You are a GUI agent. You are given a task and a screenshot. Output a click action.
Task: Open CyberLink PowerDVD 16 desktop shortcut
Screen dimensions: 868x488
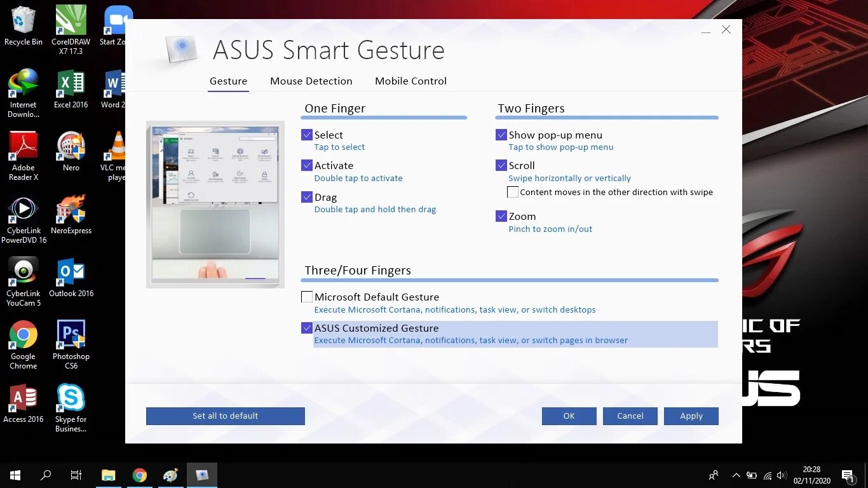click(x=24, y=220)
